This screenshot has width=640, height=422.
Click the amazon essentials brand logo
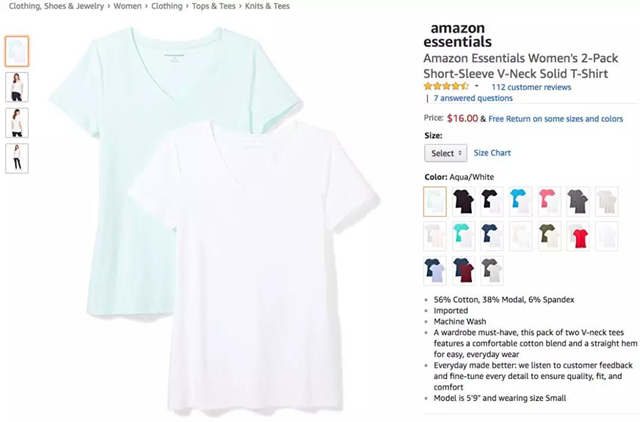pos(458,35)
